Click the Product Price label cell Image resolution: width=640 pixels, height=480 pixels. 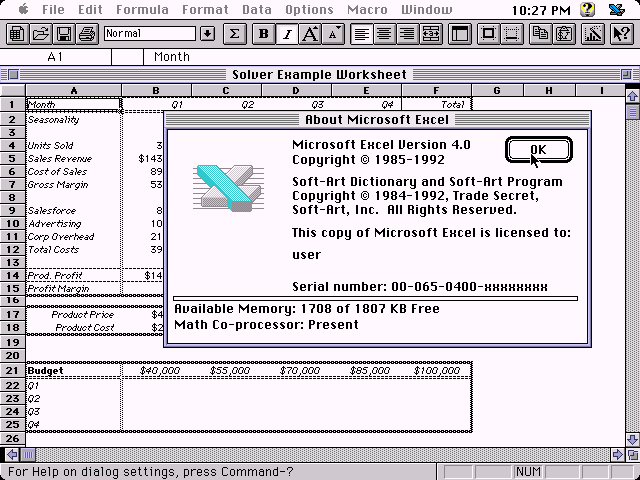73,315
